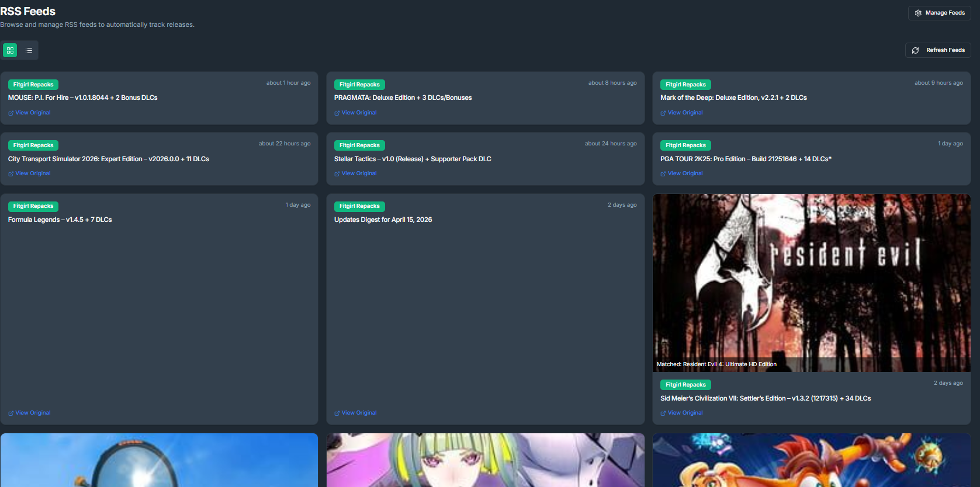The height and width of the screenshot is (487, 980).
Task: Switch to grid view layout
Action: click(x=10, y=50)
